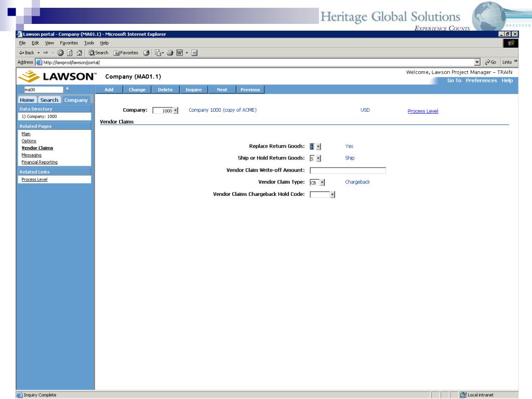Open the browser Search pane
Screen dimensions: 532x399
click(x=98, y=52)
